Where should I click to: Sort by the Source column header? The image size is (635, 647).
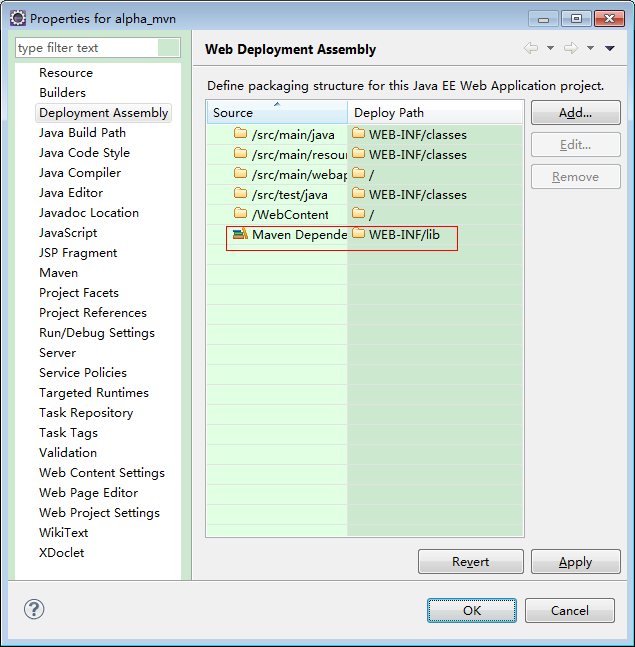point(277,112)
